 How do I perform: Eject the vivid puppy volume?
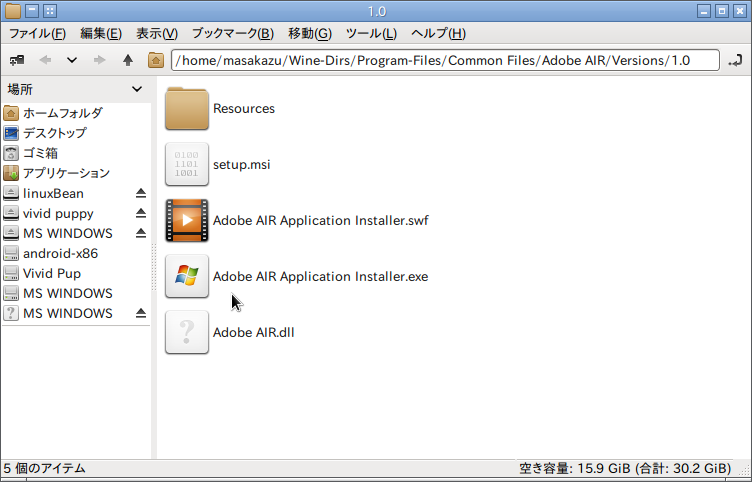[141, 213]
